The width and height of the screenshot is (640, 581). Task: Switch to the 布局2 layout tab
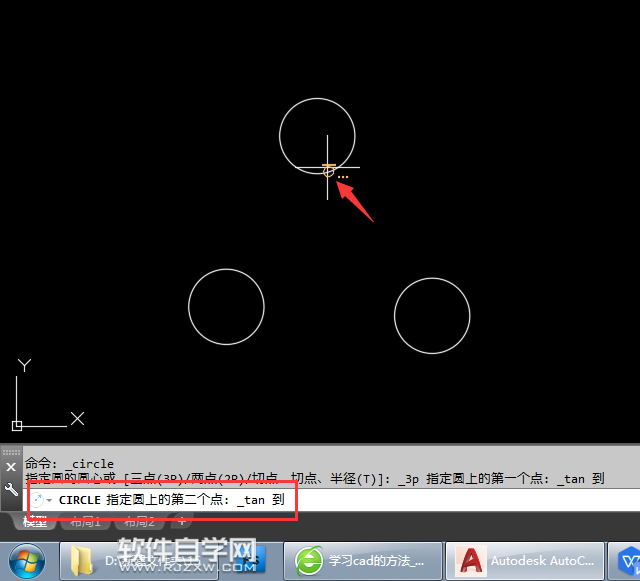139,521
